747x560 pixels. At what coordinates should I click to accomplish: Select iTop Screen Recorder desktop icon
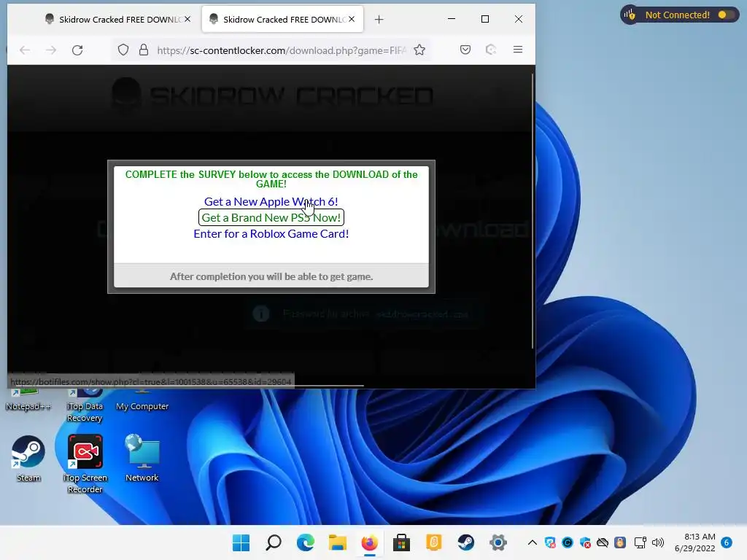[x=85, y=464]
